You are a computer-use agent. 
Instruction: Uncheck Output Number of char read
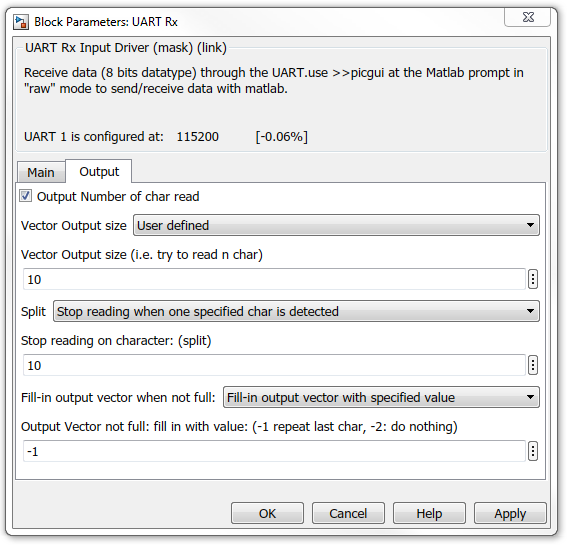pyautogui.click(x=25, y=196)
